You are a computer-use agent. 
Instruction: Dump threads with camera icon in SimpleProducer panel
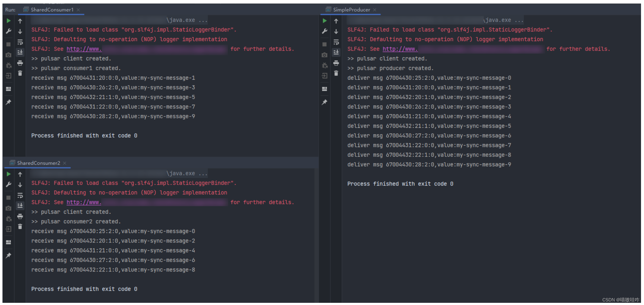[x=324, y=55]
